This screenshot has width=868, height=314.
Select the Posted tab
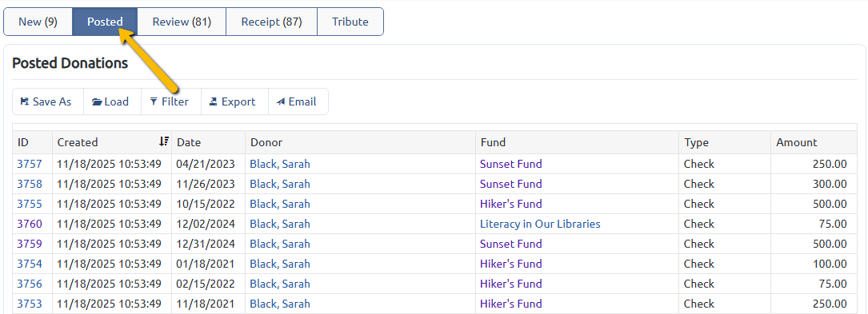point(105,22)
